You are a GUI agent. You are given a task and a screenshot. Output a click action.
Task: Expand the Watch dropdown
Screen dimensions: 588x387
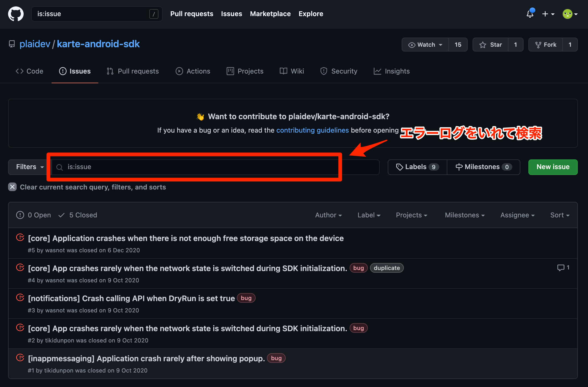click(425, 45)
